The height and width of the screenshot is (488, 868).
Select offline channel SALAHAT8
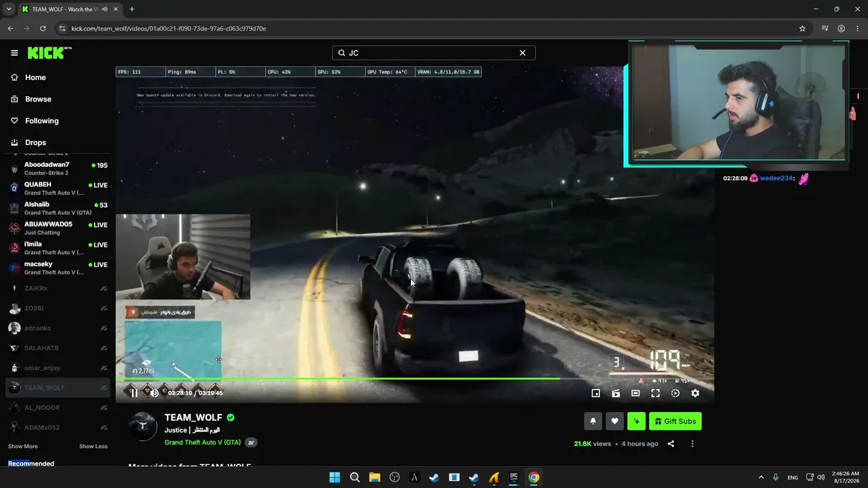point(58,348)
